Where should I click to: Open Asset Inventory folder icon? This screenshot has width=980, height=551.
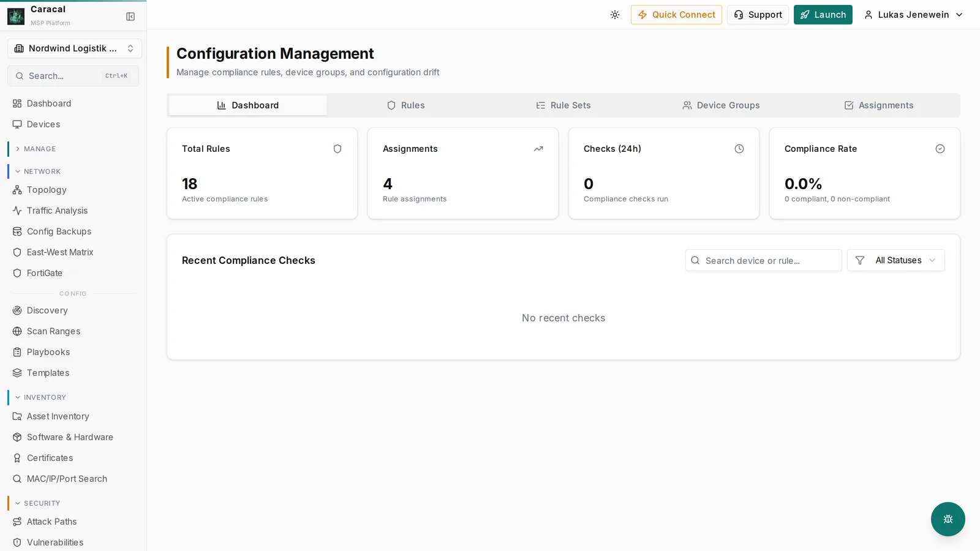tap(17, 416)
